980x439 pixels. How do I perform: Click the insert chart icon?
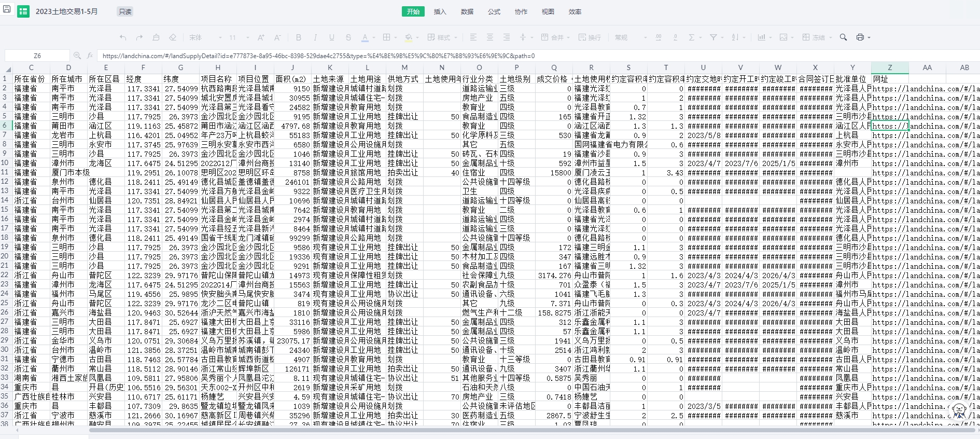tap(761, 37)
